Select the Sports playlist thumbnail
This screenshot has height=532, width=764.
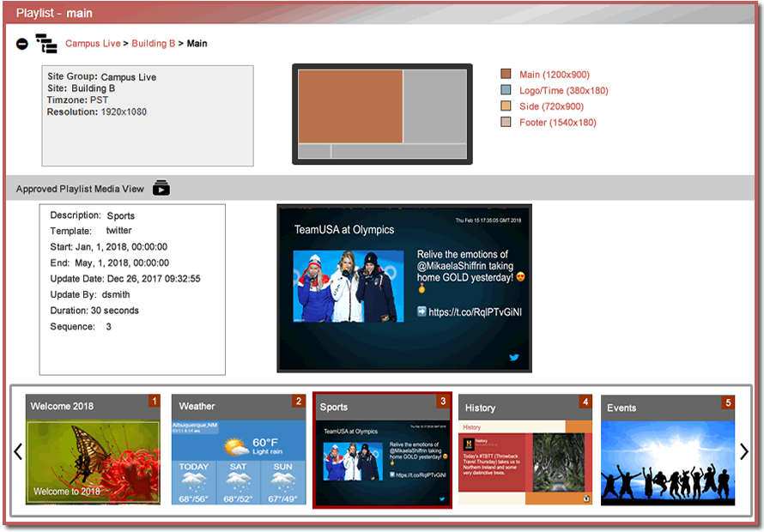(382, 450)
